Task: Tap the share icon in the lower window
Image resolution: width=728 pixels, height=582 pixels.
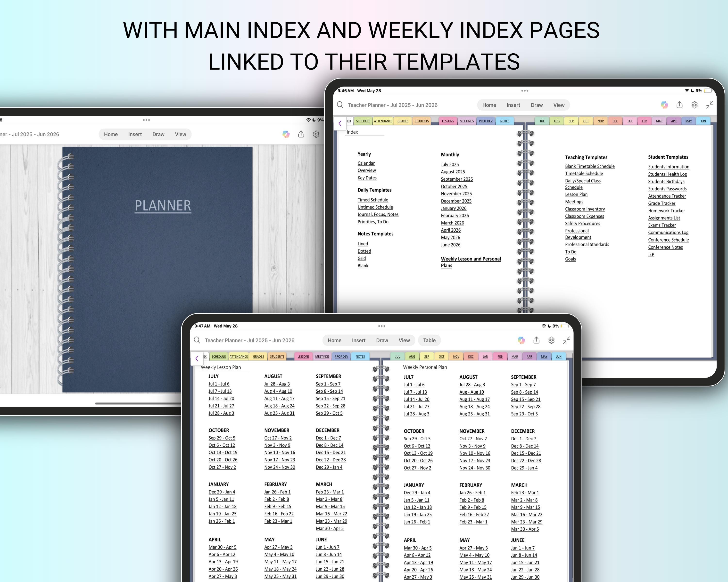Action: [537, 340]
